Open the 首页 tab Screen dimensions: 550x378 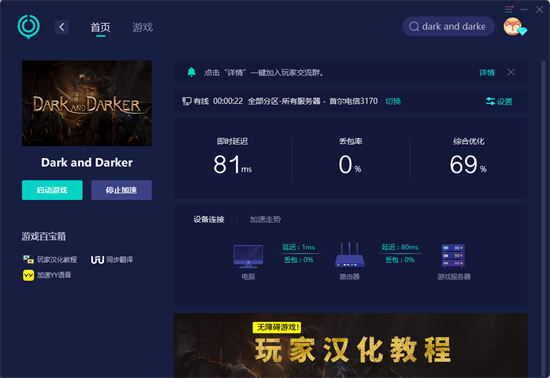[x=100, y=27]
